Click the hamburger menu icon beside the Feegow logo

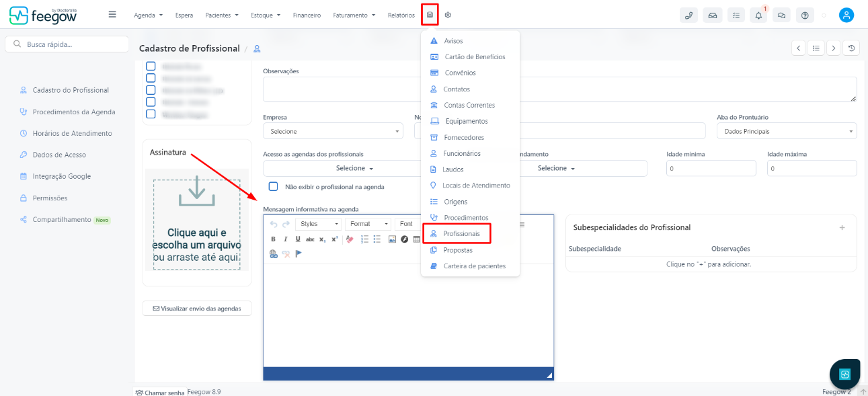(112, 14)
